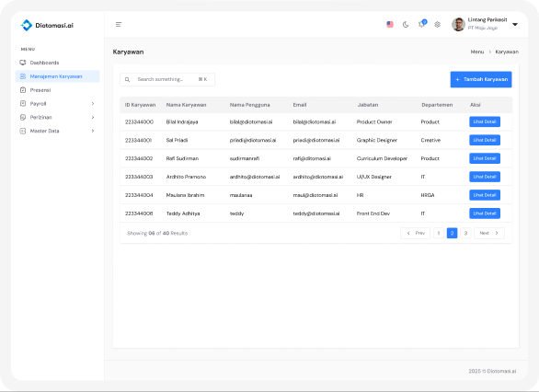Open notifications bell icon
Viewport: 539px width, 392px height.
click(x=422, y=24)
